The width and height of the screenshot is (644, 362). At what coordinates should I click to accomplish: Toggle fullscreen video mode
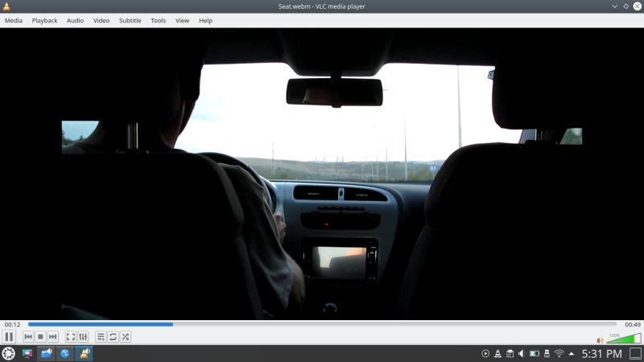click(x=71, y=337)
